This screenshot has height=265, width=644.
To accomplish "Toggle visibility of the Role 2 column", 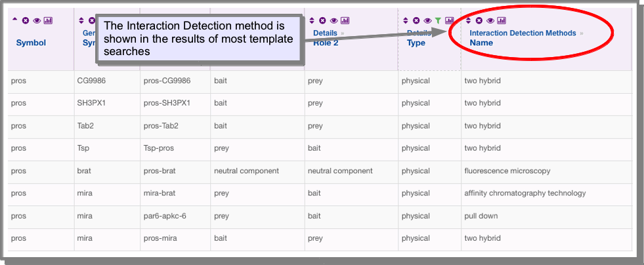I will (x=333, y=20).
